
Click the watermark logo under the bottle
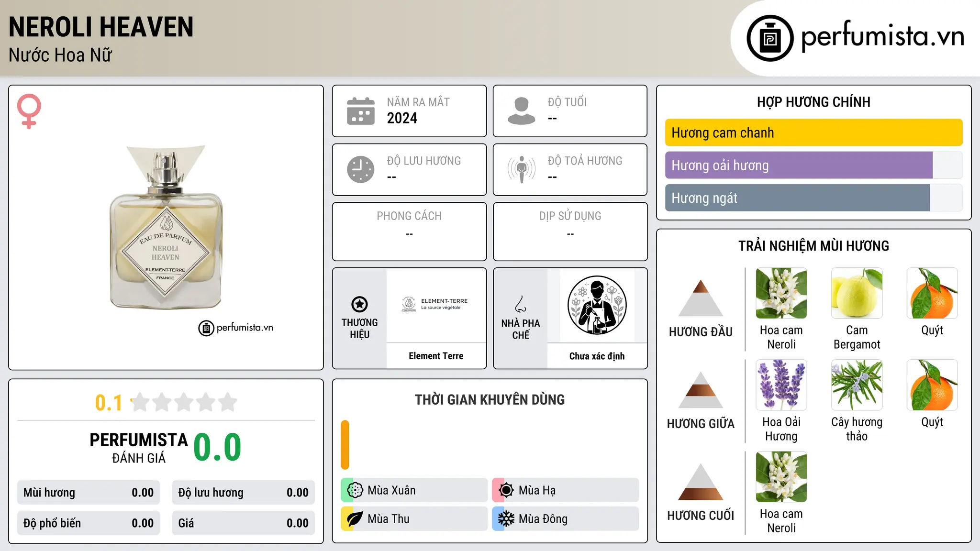tap(236, 328)
